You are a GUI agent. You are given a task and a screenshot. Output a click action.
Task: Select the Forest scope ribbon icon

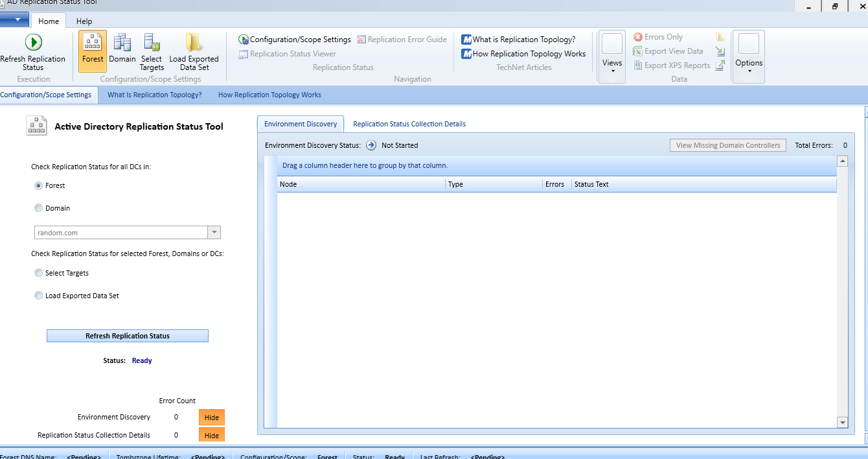tap(93, 51)
